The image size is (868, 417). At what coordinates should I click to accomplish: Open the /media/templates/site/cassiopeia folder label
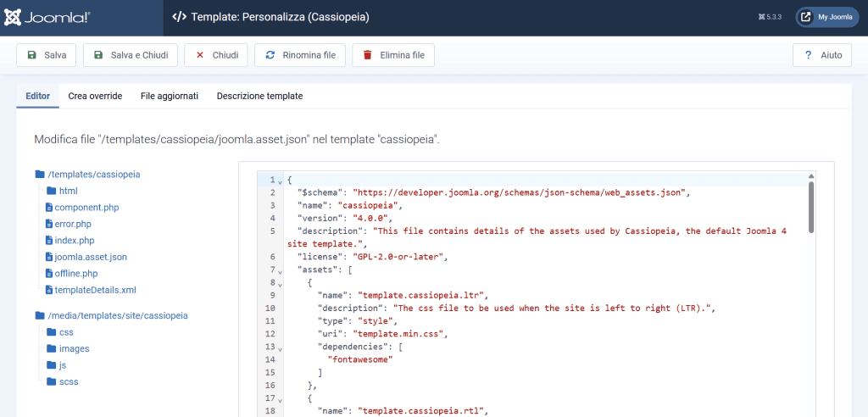click(118, 315)
